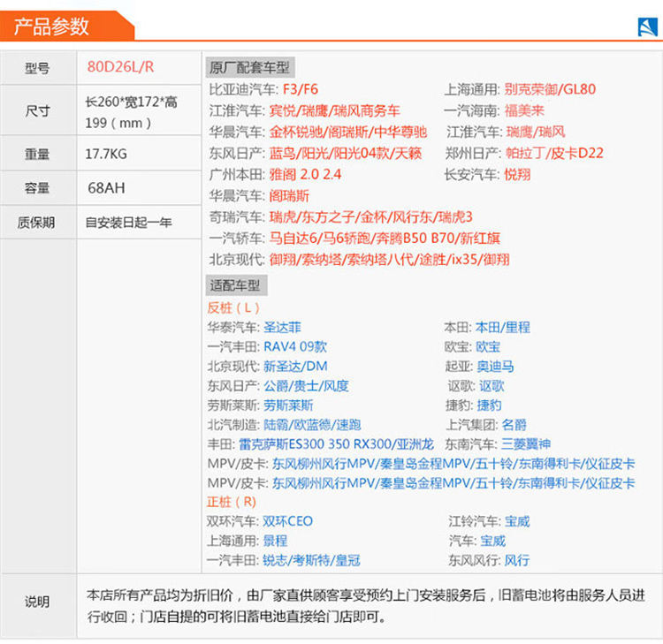Click the 型号 row label
663x644 pixels.
[x=37, y=68]
